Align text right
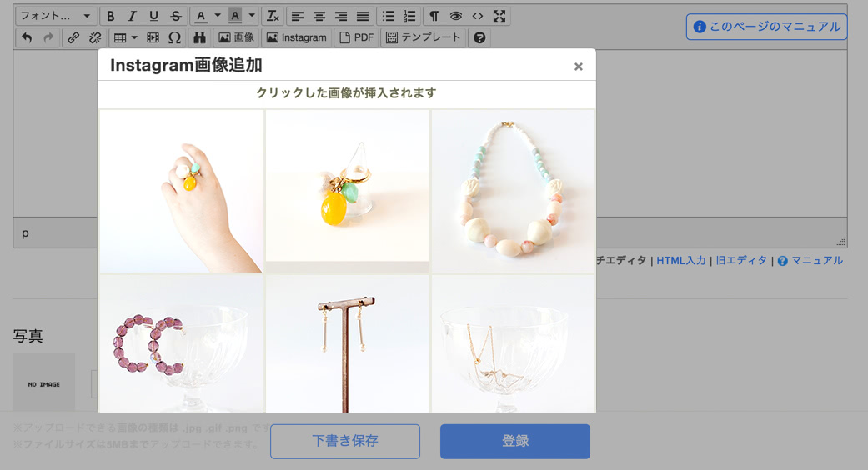Viewport: 868px width, 470px height. click(341, 16)
